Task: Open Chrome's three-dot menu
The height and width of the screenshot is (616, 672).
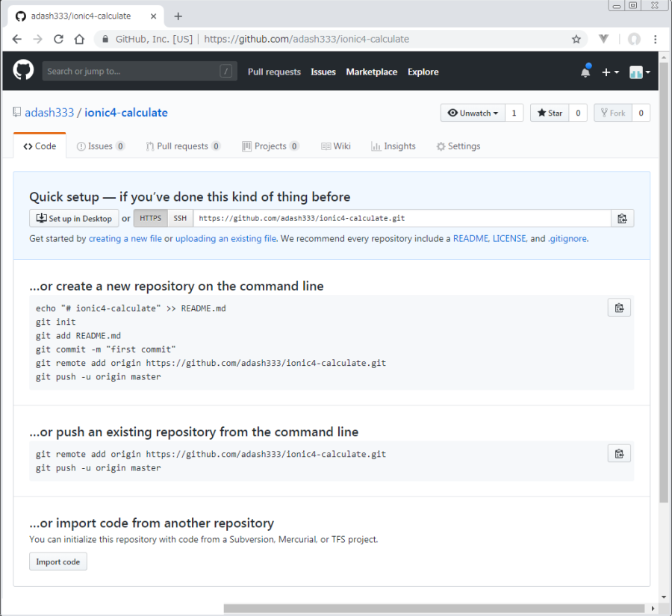Action: pyautogui.click(x=656, y=39)
